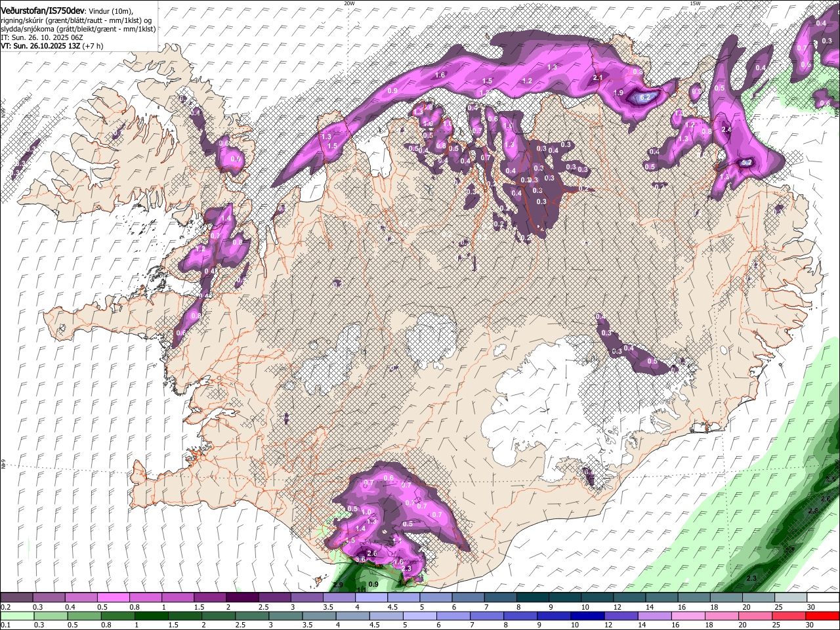Click the 2.4 precipitation value on the map
Image resolution: width=840 pixels, height=630 pixels.
(726, 130)
